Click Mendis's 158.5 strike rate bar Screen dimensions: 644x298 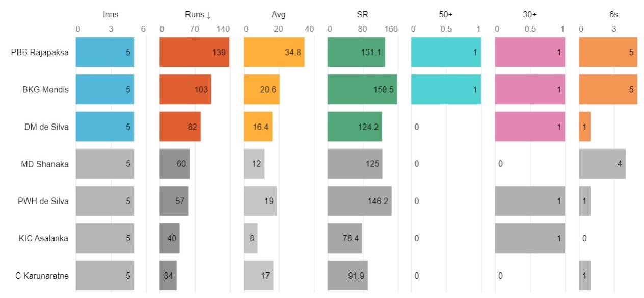click(x=362, y=89)
